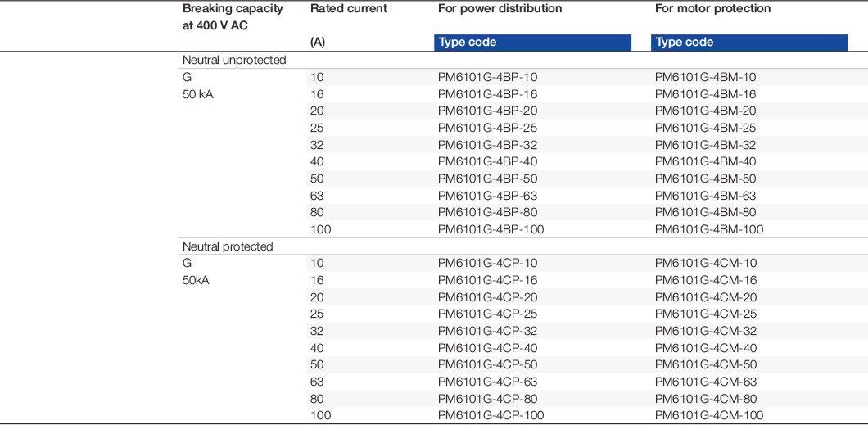The width and height of the screenshot is (868, 425).
Task: Open PM6101G-4CM-100 motor protection code
Action: (708, 415)
